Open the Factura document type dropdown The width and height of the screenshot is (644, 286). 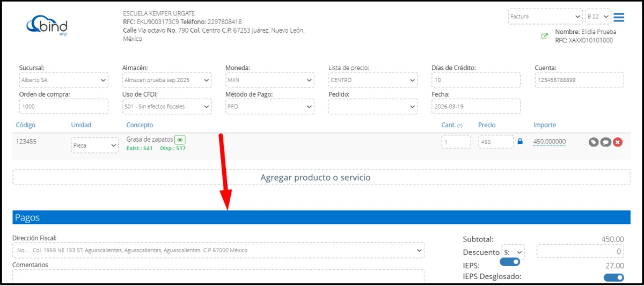(x=545, y=17)
